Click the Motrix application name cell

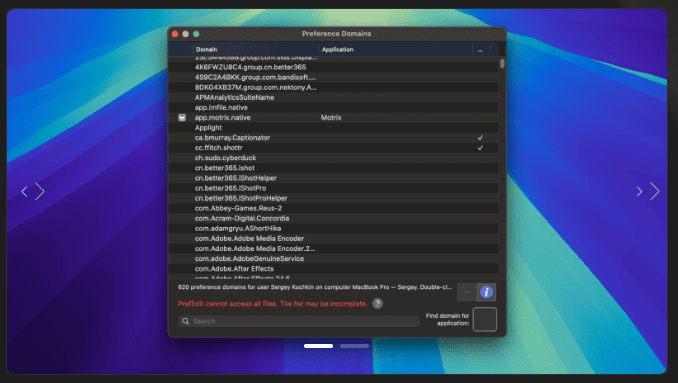click(x=331, y=118)
